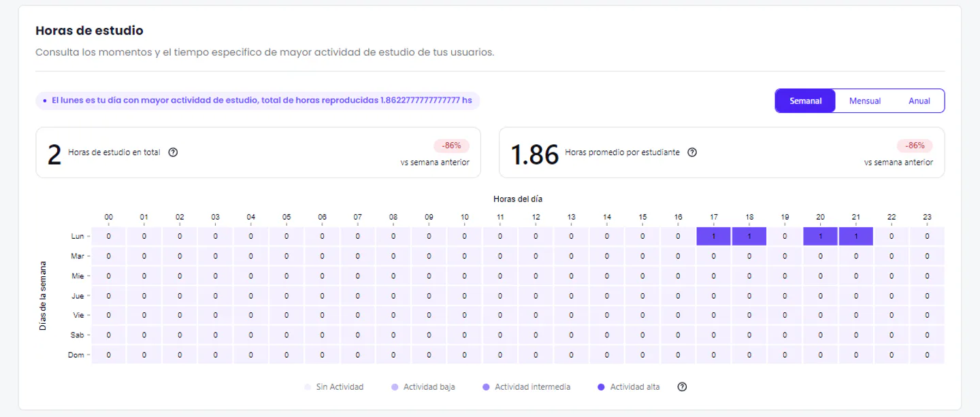Click the Sunday 00h heatmap cell
Viewport: 980px width, 417px height.
(x=108, y=354)
